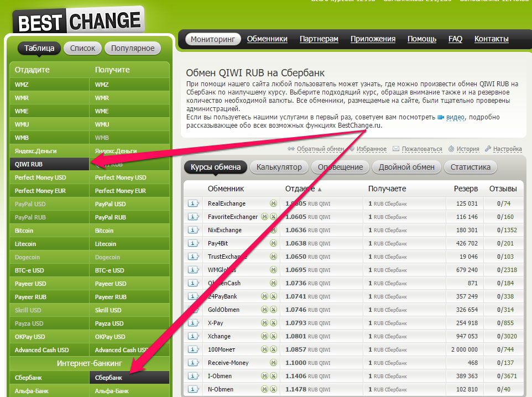The width and height of the screenshot is (532, 397).
Task: Open FAQ in top navigation
Action: coord(455,39)
